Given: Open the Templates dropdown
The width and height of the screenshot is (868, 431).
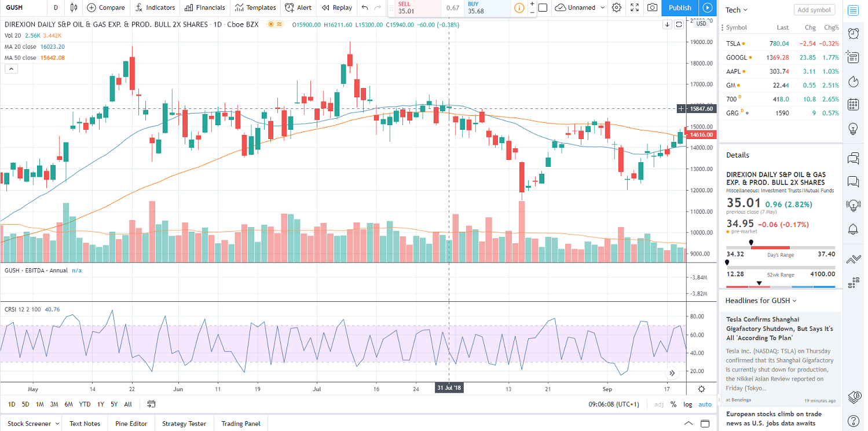Looking at the screenshot, I should pos(255,8).
